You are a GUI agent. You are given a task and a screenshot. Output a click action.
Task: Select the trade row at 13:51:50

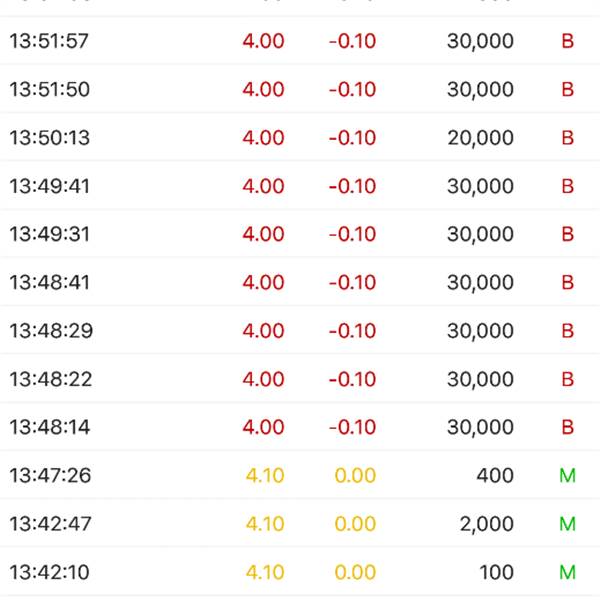[300, 89]
